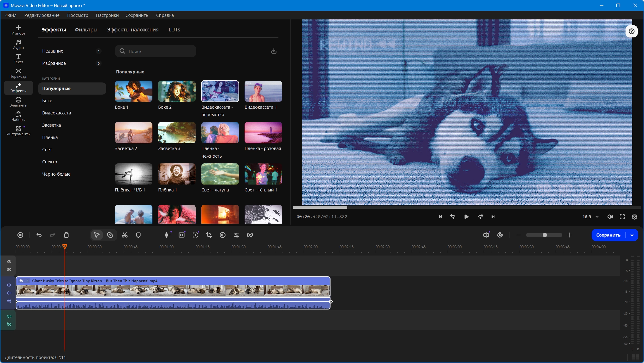Open the player settings gear menu

634,217
